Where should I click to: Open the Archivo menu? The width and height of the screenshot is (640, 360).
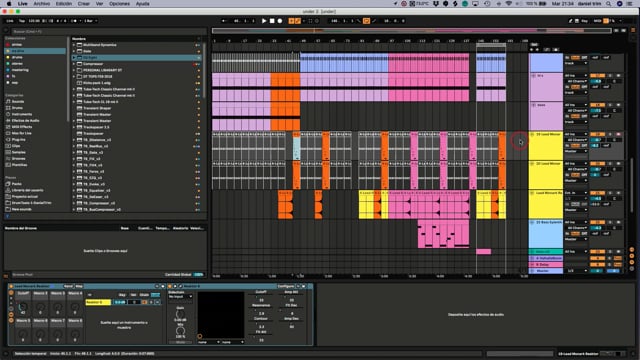(x=42, y=4)
